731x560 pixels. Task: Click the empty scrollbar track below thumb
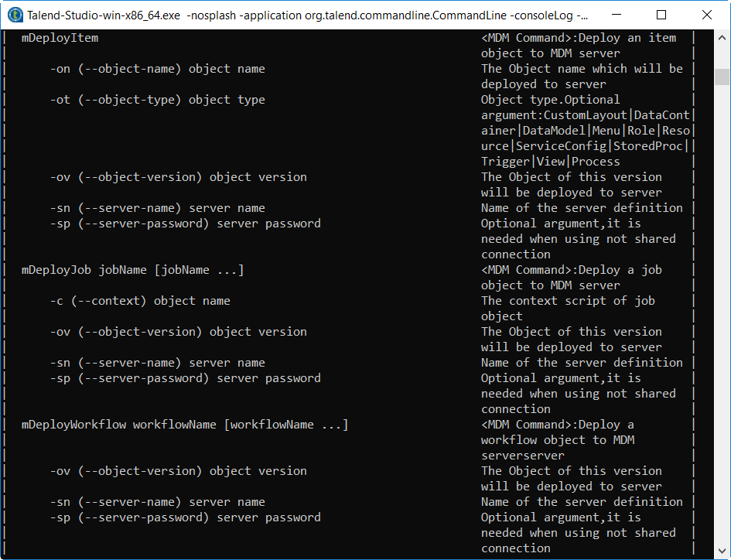point(722,309)
